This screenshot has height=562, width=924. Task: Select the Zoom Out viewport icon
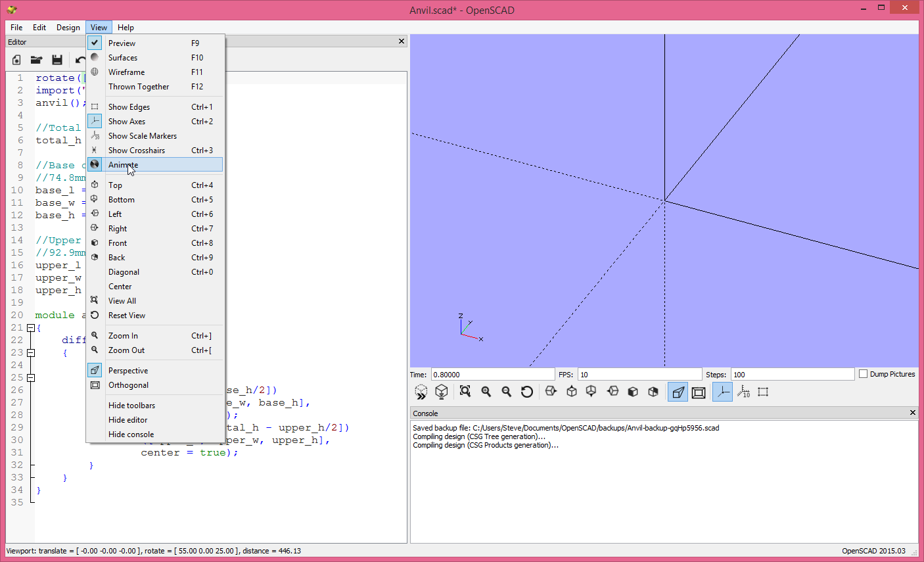coord(506,391)
